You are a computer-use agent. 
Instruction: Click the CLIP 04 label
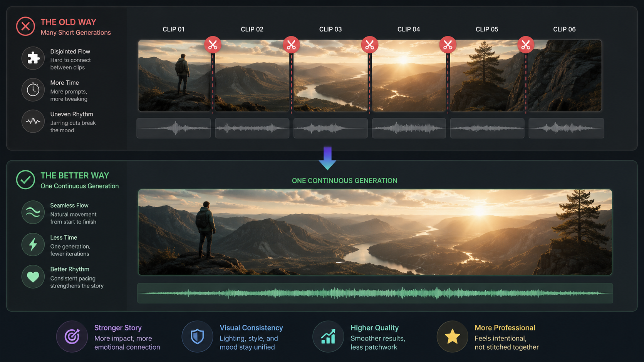tap(409, 29)
